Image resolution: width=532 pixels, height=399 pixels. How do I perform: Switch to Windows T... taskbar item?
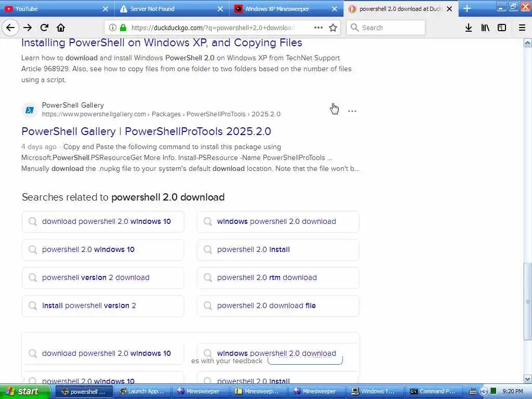tap(375, 392)
